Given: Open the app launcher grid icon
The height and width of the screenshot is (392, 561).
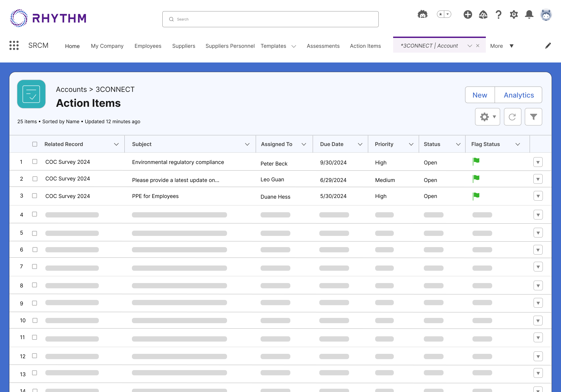Looking at the screenshot, I should (14, 45).
